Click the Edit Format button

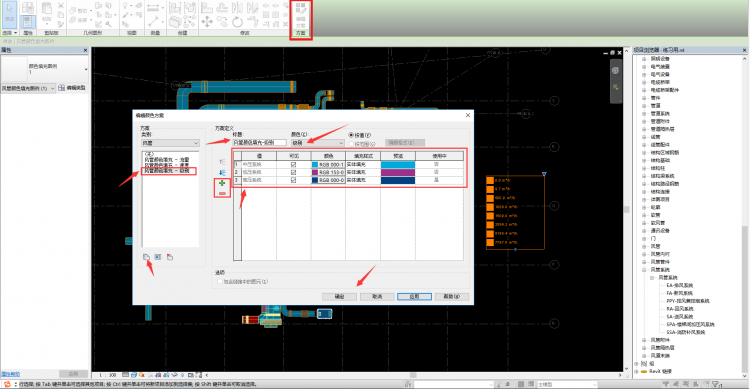click(405, 143)
